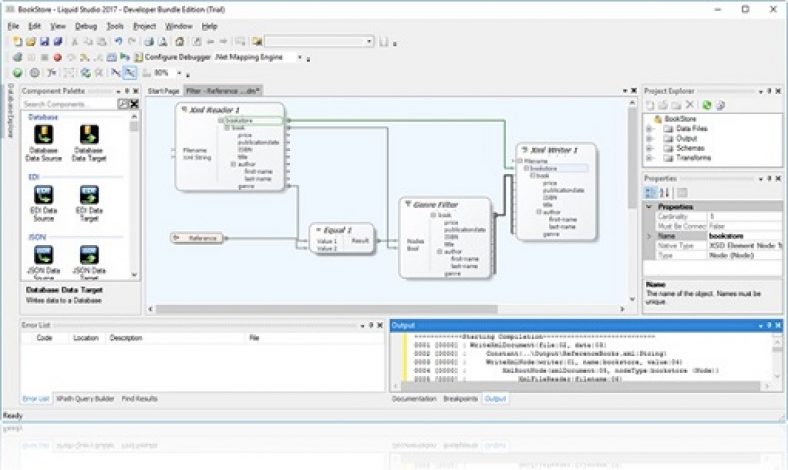
Task: Click the Save icon in the toolbar
Action: [45, 42]
